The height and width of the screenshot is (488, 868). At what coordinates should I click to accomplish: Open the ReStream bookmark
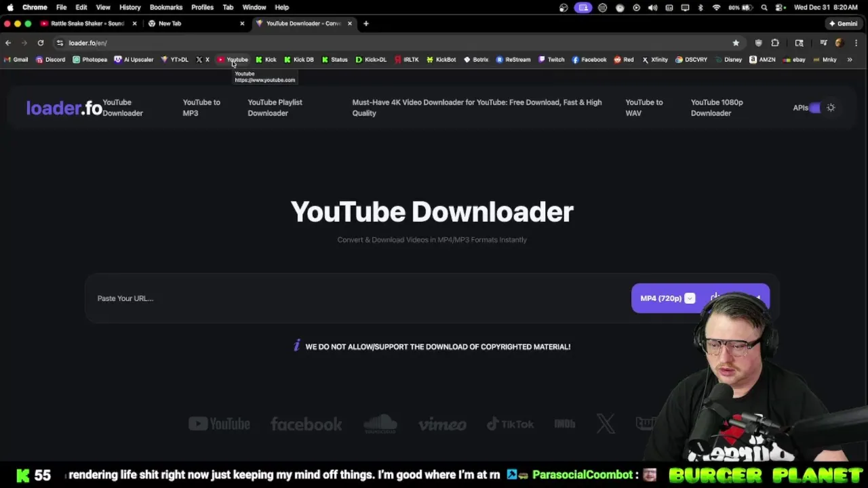click(513, 60)
